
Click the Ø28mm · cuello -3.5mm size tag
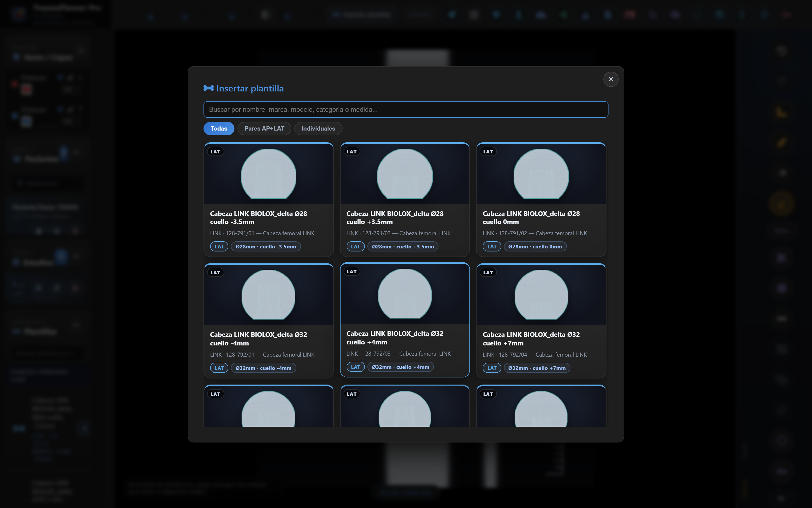tap(266, 247)
